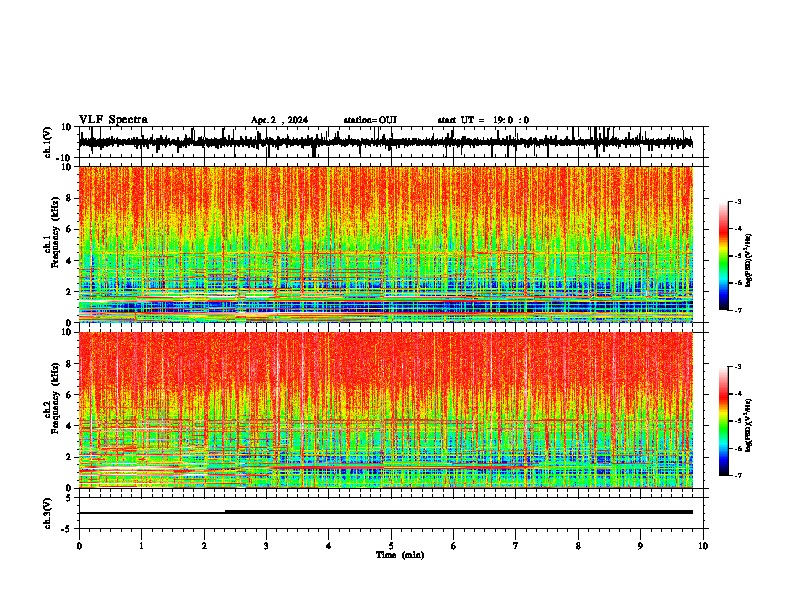Click time axis tick label "3"
792x612 pixels.
pos(266,546)
